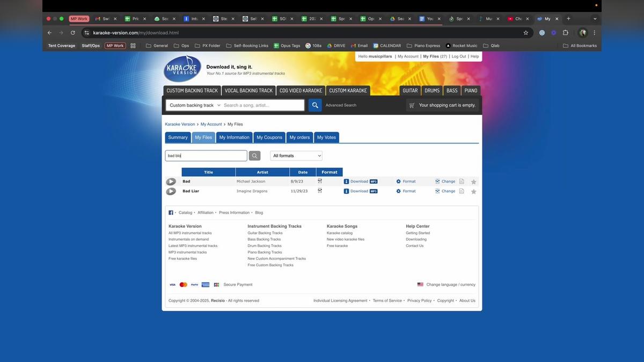
Task: Open the Custom backing track search dropdown
Action: point(194,105)
